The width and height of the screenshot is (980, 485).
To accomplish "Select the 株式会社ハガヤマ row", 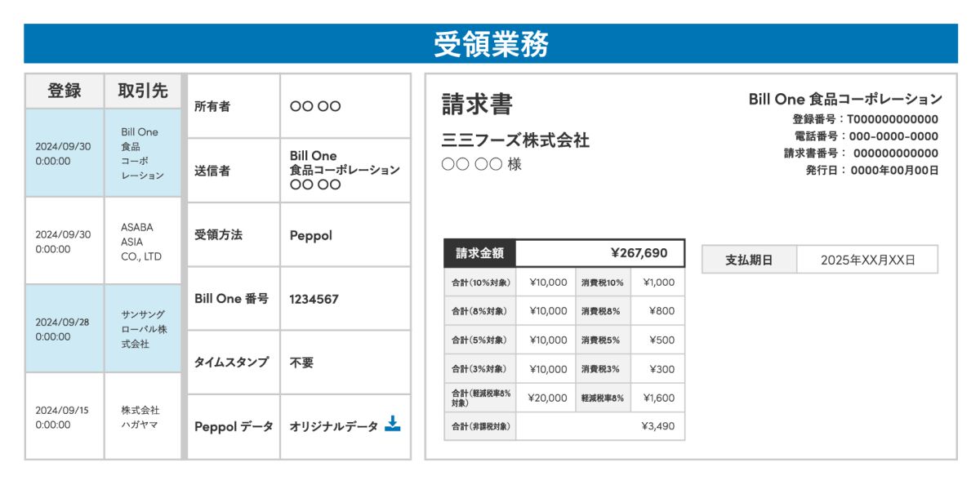I will (x=104, y=416).
